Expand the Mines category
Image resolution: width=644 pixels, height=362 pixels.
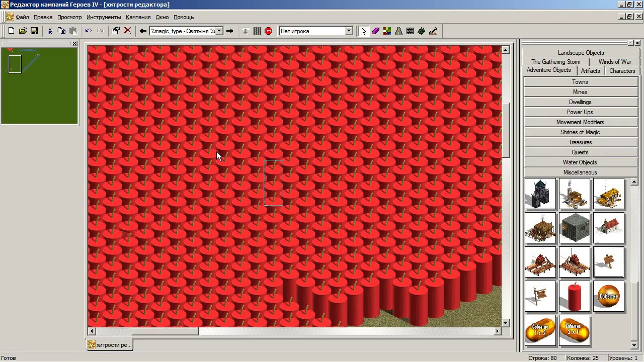[x=580, y=92]
